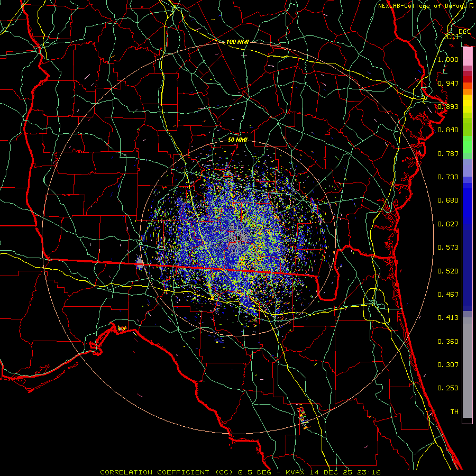The height and width of the screenshot is (476, 476).
Task: Click the 0.307 legend value
Action: 448,365
